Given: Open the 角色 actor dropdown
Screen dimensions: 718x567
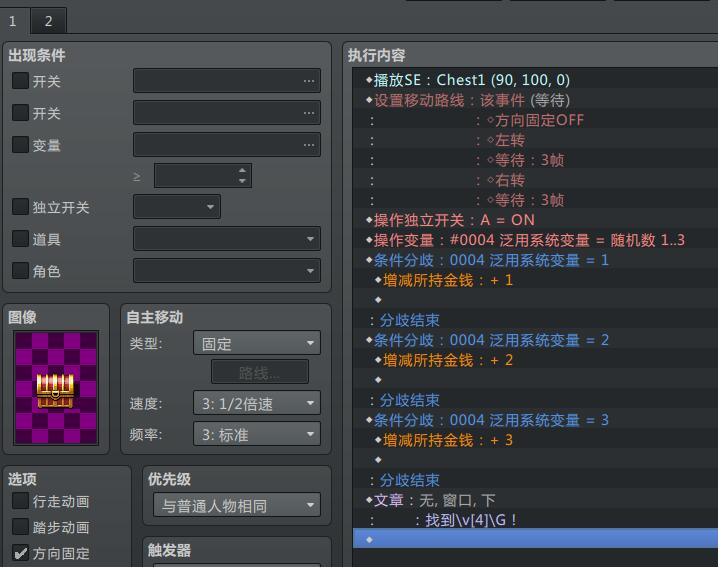Looking at the screenshot, I should [x=227, y=271].
